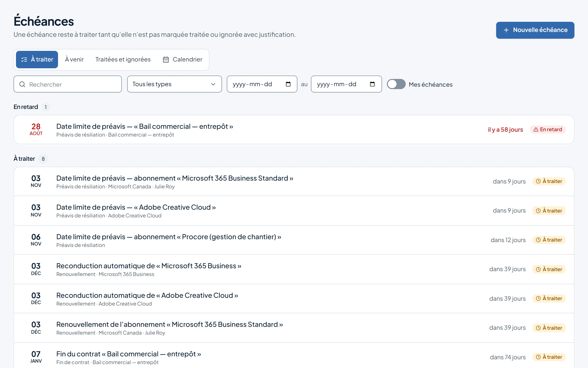Open the Procore (gestion de chantier) préavis

pyautogui.click(x=294, y=240)
